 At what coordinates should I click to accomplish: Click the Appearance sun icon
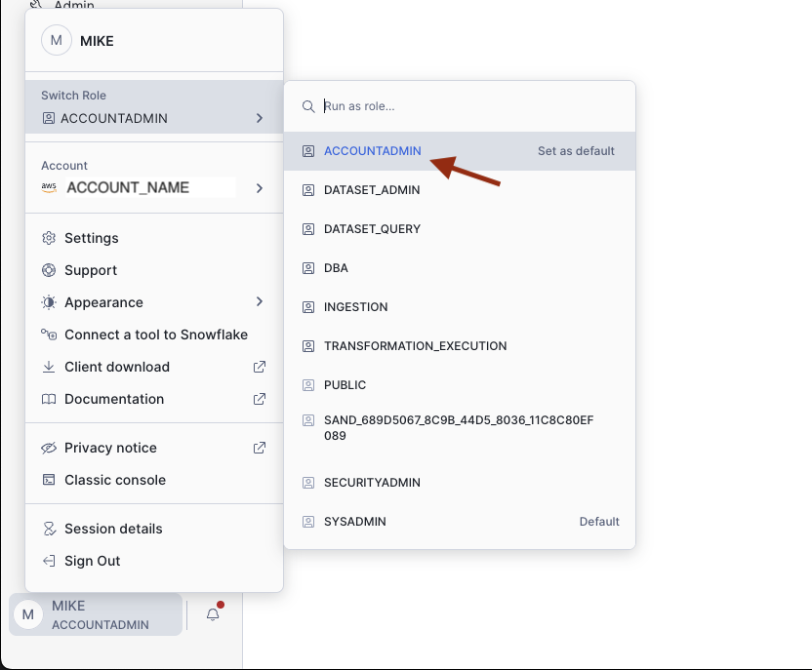tap(49, 302)
